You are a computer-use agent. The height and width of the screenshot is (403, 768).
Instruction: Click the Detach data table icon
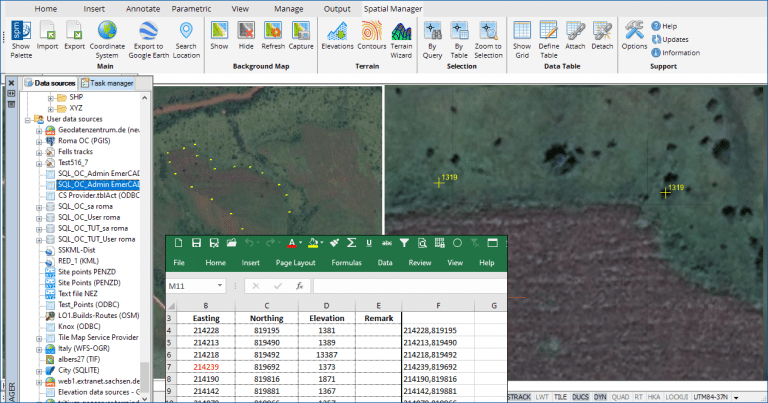[602, 30]
